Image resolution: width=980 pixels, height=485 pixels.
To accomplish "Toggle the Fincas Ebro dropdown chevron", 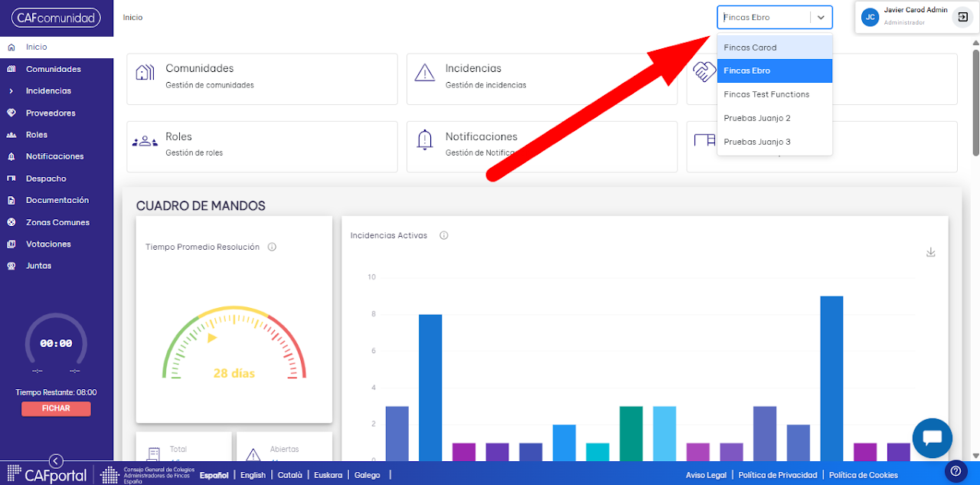I will coord(821,17).
